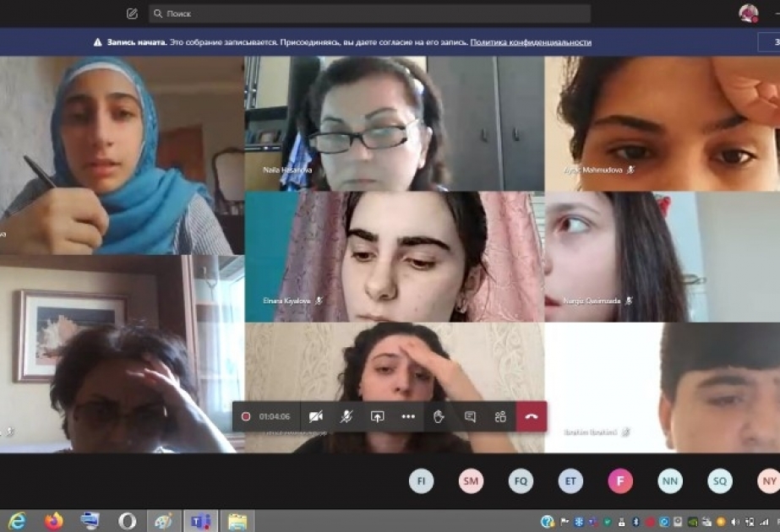Screen dimensions: 780x532
Task: Click the new chat compose icon
Action: [132, 14]
